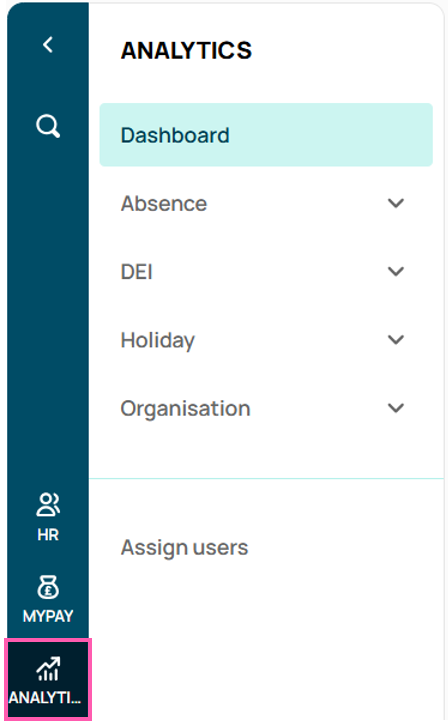Click the truncated ANALYTI... label

click(x=45, y=697)
